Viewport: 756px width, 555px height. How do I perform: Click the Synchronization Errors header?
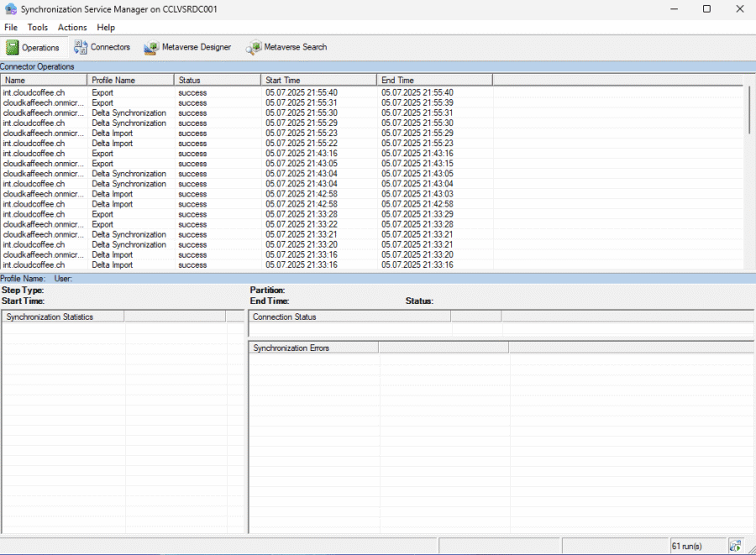313,348
